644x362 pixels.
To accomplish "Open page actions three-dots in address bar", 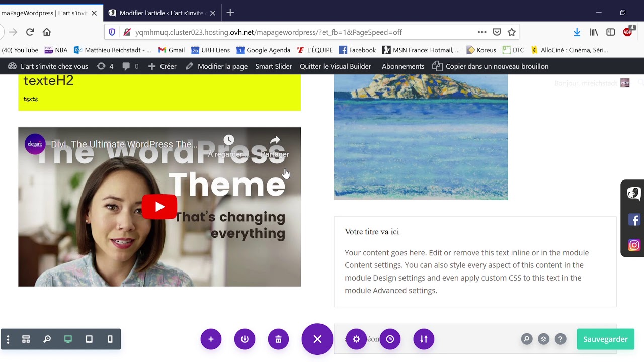I will coord(482,32).
